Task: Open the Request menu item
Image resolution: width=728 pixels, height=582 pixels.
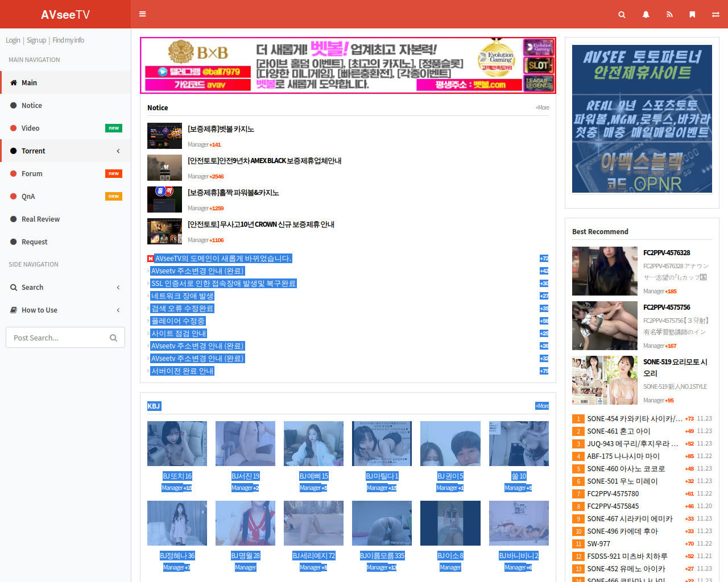Action: click(65, 242)
